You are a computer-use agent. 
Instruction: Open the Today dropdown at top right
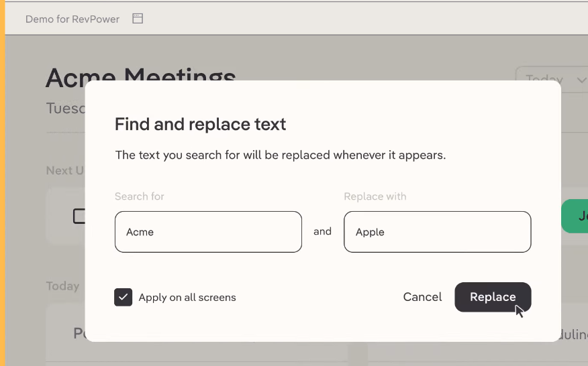click(552, 79)
